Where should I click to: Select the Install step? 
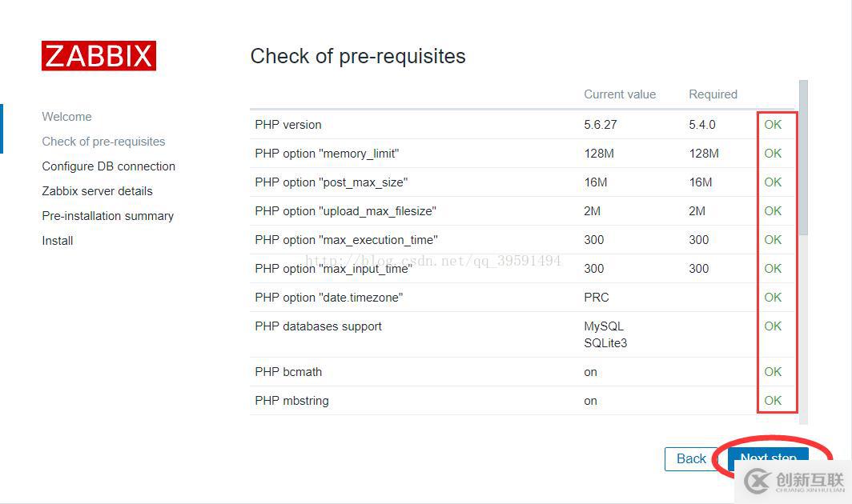point(57,240)
